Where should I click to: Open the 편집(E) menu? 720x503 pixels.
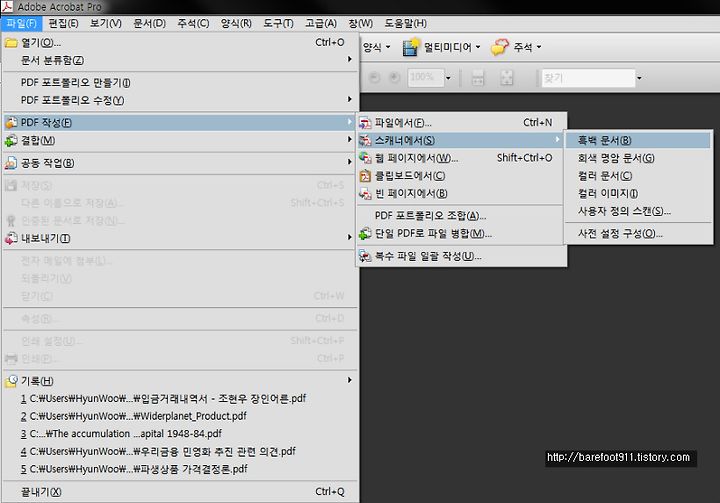(x=63, y=23)
